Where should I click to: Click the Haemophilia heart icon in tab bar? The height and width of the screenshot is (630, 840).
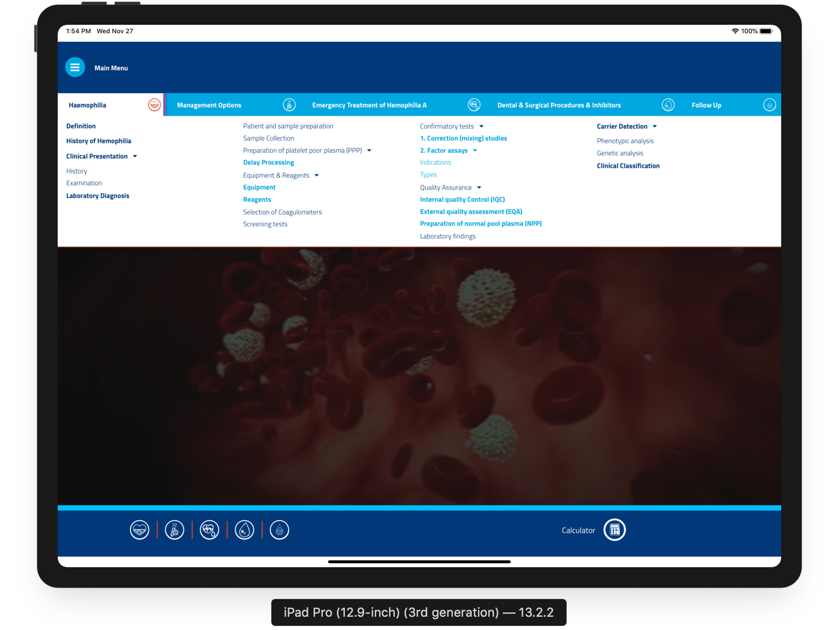click(x=154, y=105)
